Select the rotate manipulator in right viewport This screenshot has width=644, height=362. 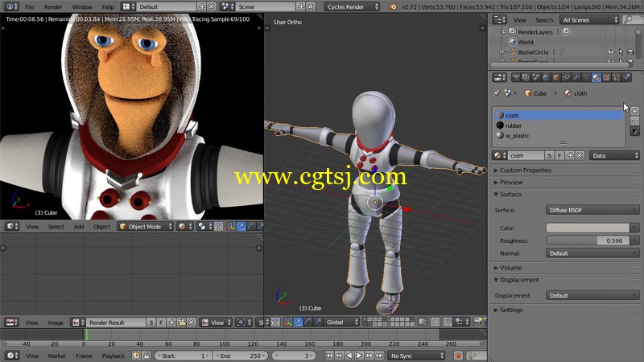pyautogui.click(x=308, y=323)
